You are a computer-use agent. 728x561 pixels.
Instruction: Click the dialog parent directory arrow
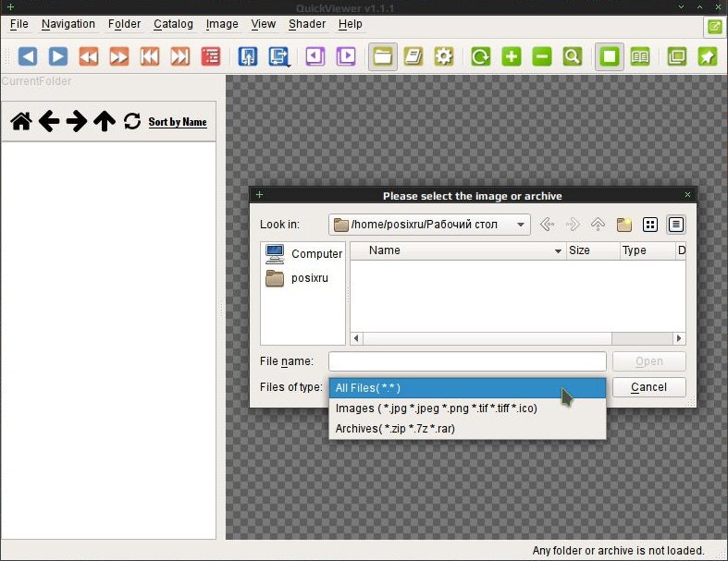point(598,225)
